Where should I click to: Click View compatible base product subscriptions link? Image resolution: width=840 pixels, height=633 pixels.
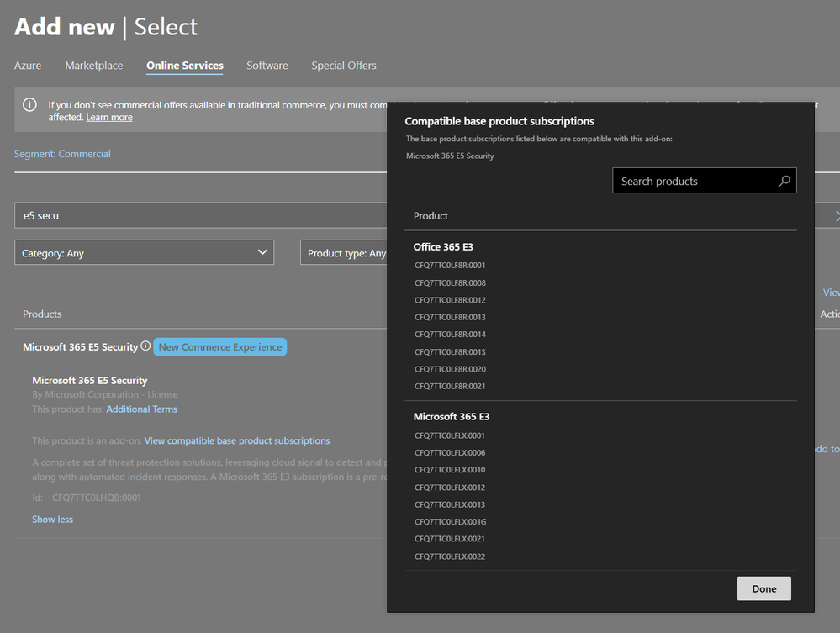click(237, 440)
